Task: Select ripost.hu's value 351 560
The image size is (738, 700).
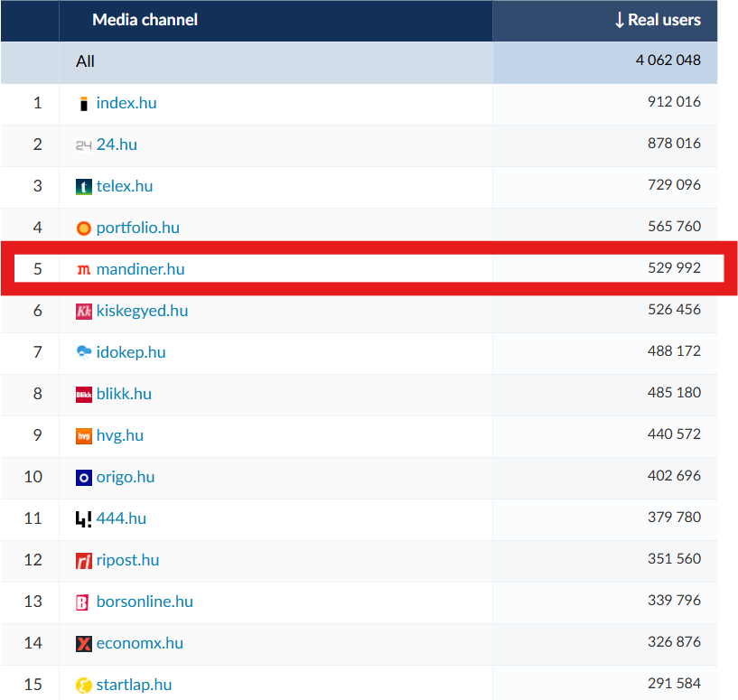Action: coord(674,559)
